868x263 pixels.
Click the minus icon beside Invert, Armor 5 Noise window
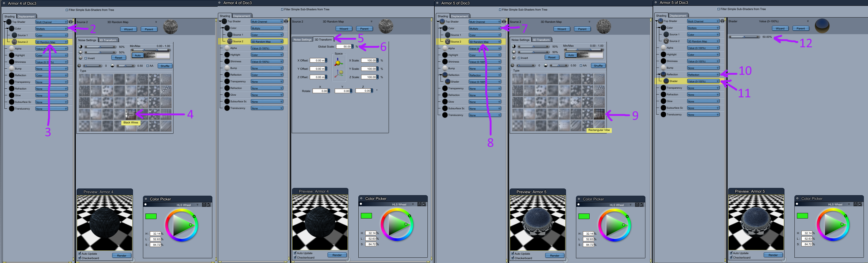tap(514, 58)
